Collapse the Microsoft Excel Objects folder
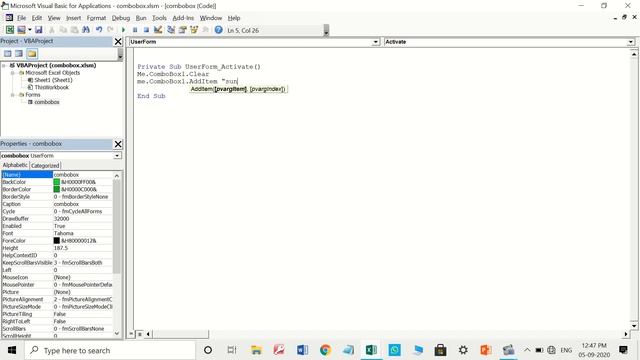640x360 pixels. pyautogui.click(x=13, y=73)
